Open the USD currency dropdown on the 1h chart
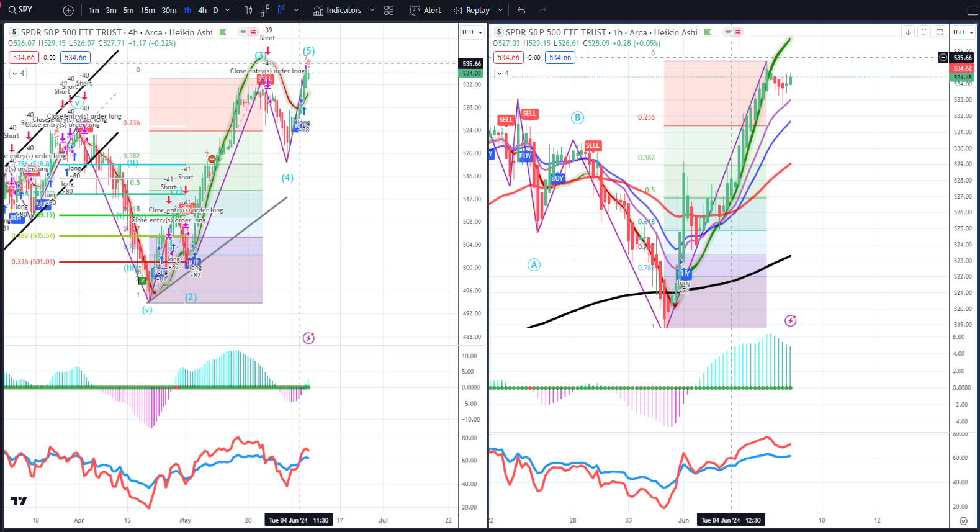The height and width of the screenshot is (532, 980). pyautogui.click(x=963, y=32)
